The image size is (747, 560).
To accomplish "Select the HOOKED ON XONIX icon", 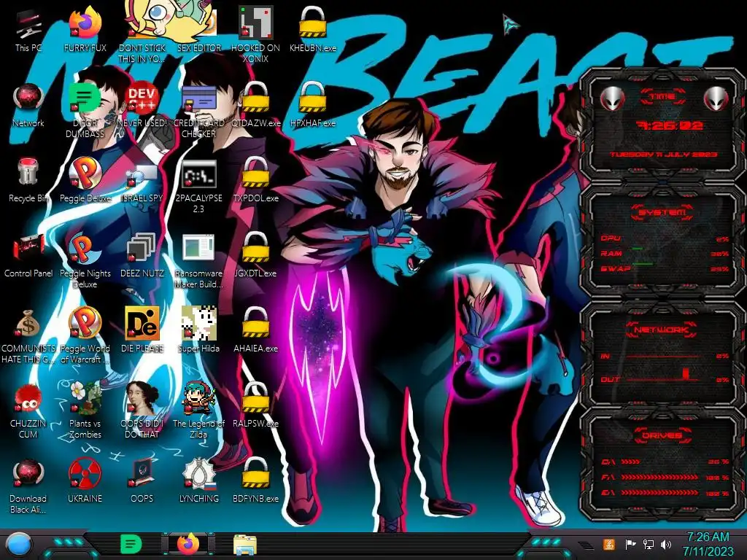I will click(255, 35).
